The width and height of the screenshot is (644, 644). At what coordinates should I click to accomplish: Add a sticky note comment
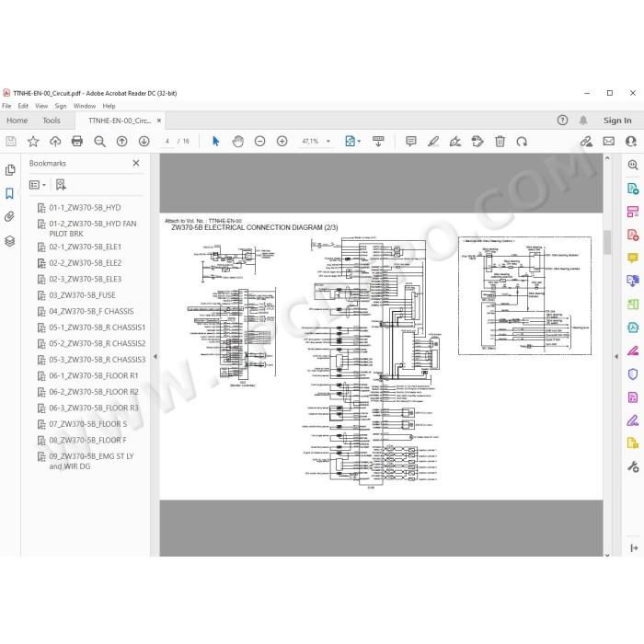tap(410, 142)
